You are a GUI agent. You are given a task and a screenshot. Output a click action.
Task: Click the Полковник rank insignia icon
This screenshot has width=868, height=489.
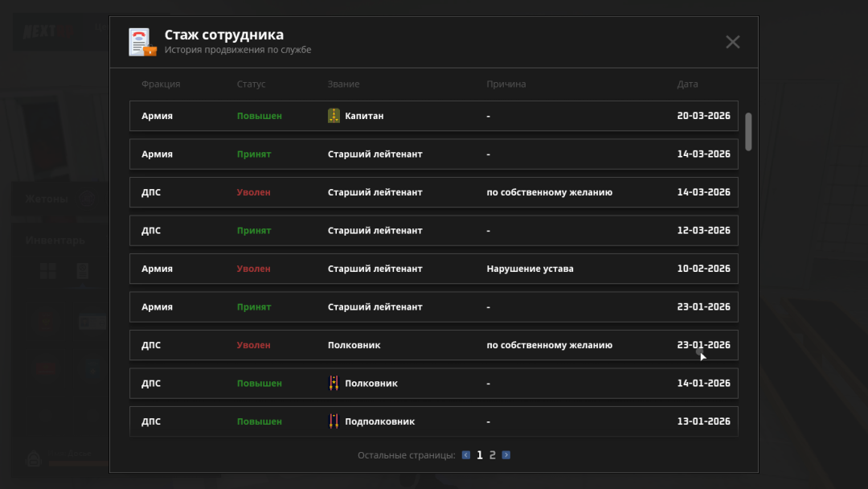pyautogui.click(x=334, y=383)
